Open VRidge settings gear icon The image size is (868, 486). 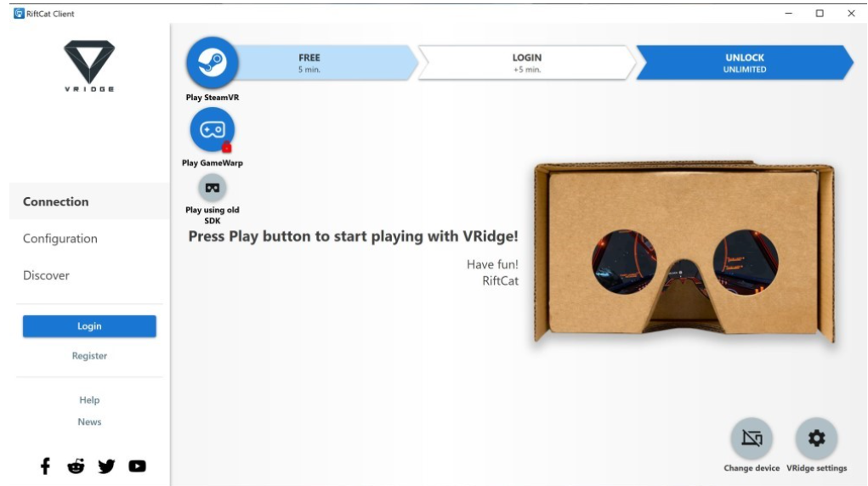[816, 438]
